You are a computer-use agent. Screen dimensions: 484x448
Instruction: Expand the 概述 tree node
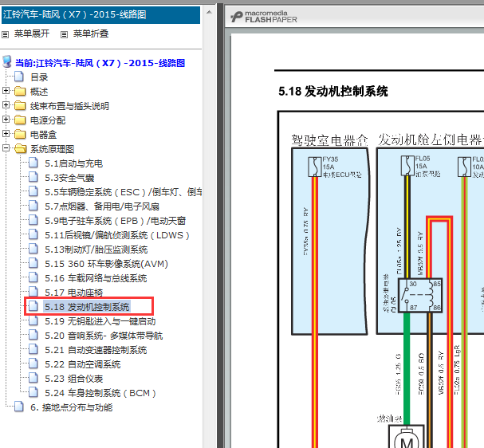[6, 90]
